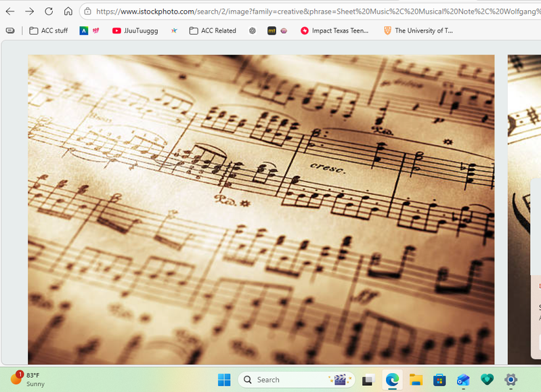Open Settings gear on taskbar

click(511, 380)
